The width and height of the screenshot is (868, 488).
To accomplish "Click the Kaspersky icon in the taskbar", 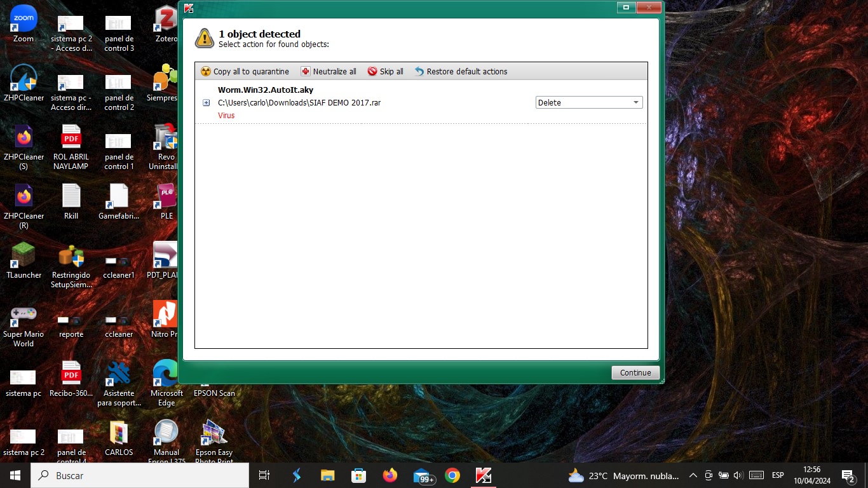I will [x=484, y=475].
